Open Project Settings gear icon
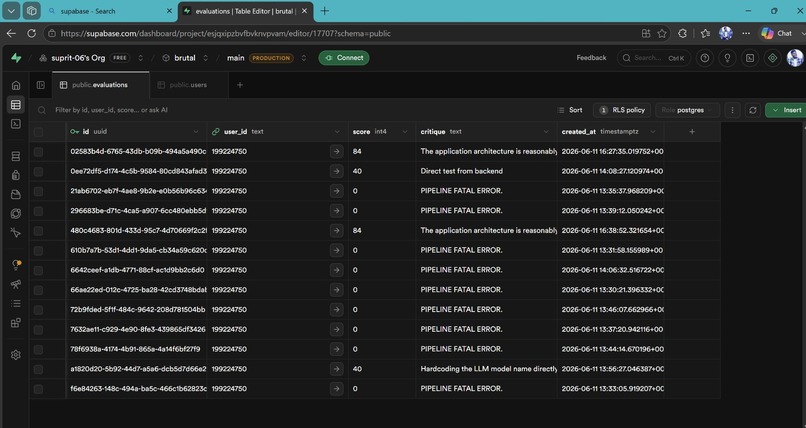The image size is (806, 428). (x=16, y=355)
